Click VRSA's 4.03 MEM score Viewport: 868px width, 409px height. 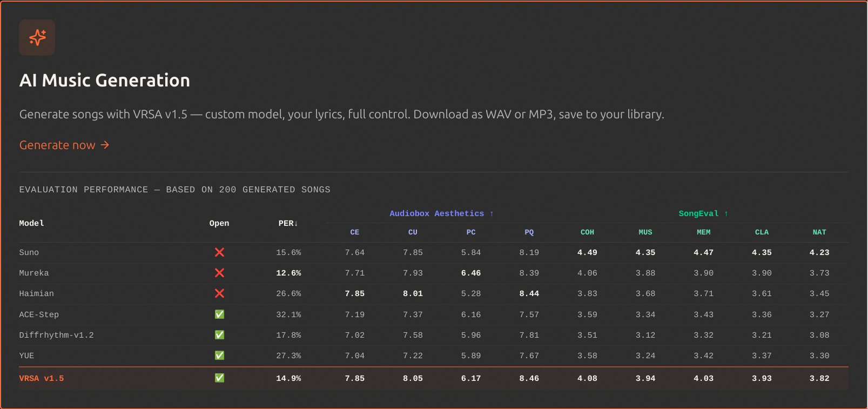coord(704,378)
